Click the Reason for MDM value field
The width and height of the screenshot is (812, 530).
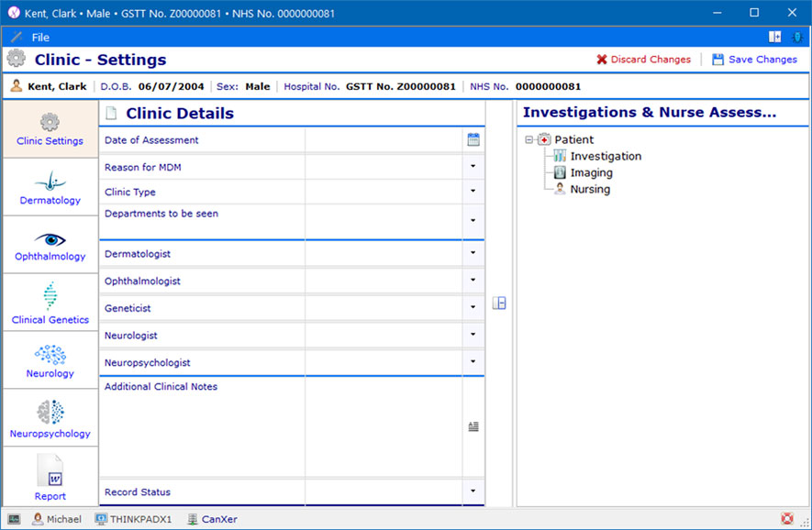384,167
